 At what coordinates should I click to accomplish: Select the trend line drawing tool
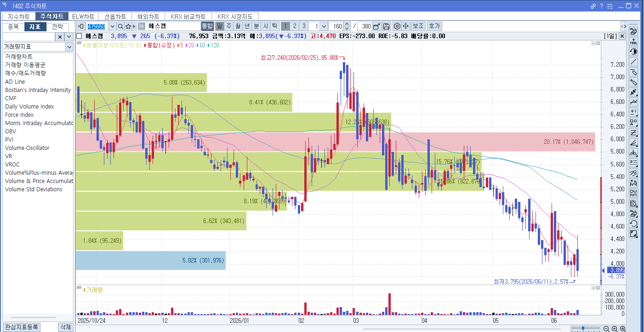633,62
